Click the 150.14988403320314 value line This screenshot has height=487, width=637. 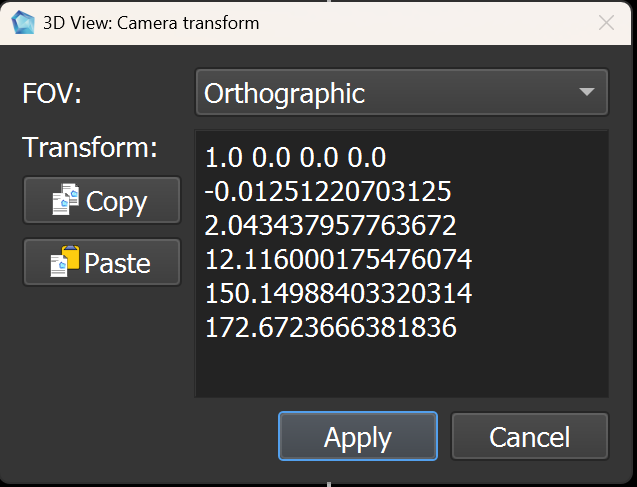pyautogui.click(x=338, y=293)
